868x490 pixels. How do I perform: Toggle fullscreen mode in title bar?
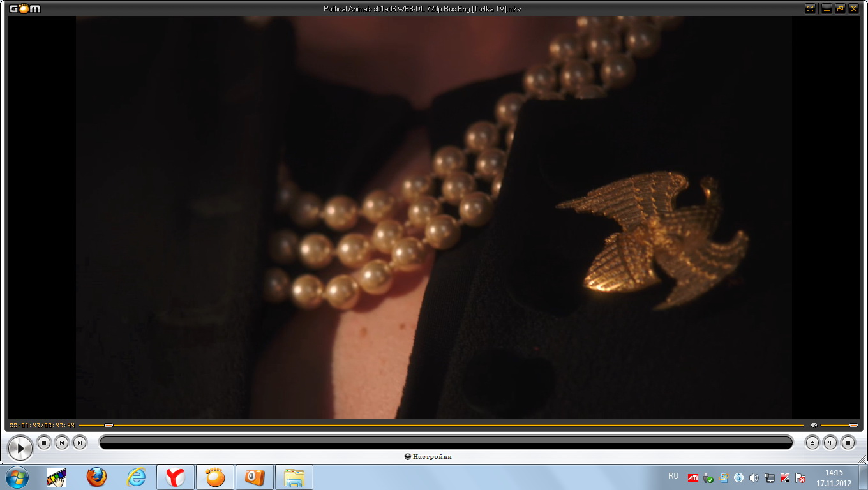point(810,8)
